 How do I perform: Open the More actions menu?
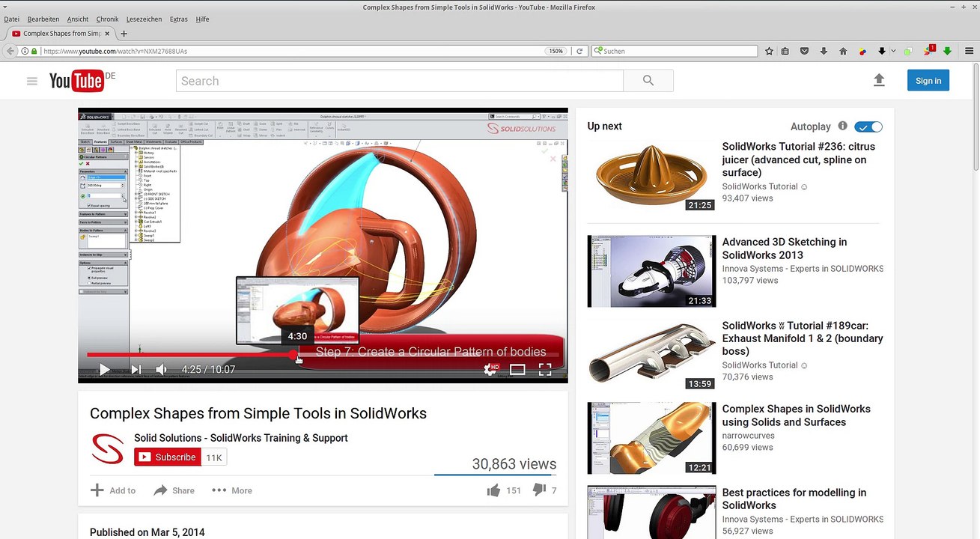(232, 490)
